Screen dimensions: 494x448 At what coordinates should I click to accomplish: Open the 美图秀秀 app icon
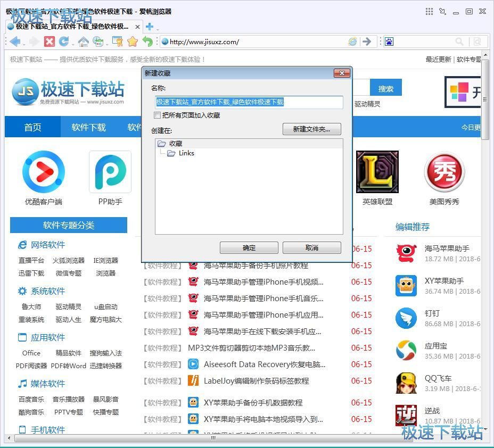444,172
